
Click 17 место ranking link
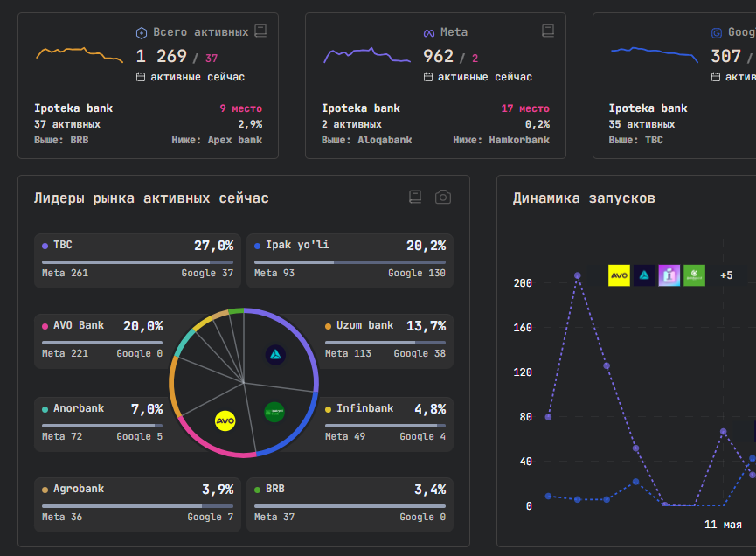pyautogui.click(x=525, y=108)
